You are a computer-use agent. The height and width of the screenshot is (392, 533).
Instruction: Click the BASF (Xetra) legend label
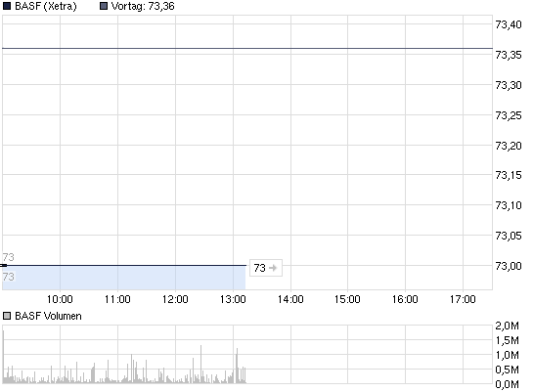(x=46, y=6)
